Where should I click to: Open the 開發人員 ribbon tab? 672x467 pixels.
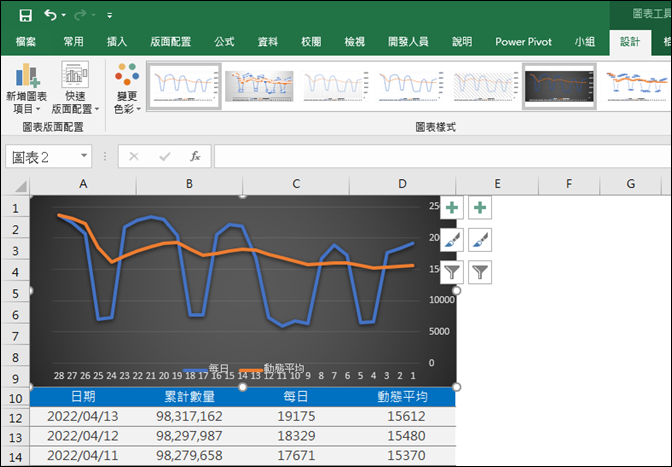tap(408, 42)
